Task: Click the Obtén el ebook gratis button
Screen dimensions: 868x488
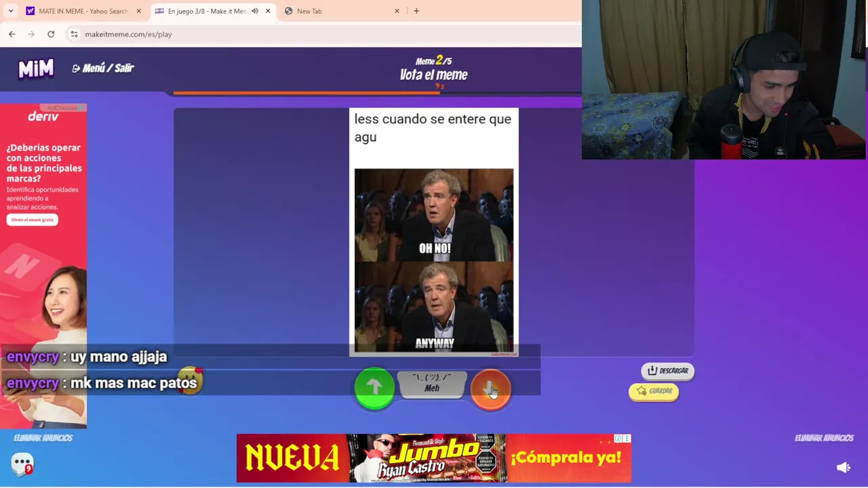Action: (32, 220)
